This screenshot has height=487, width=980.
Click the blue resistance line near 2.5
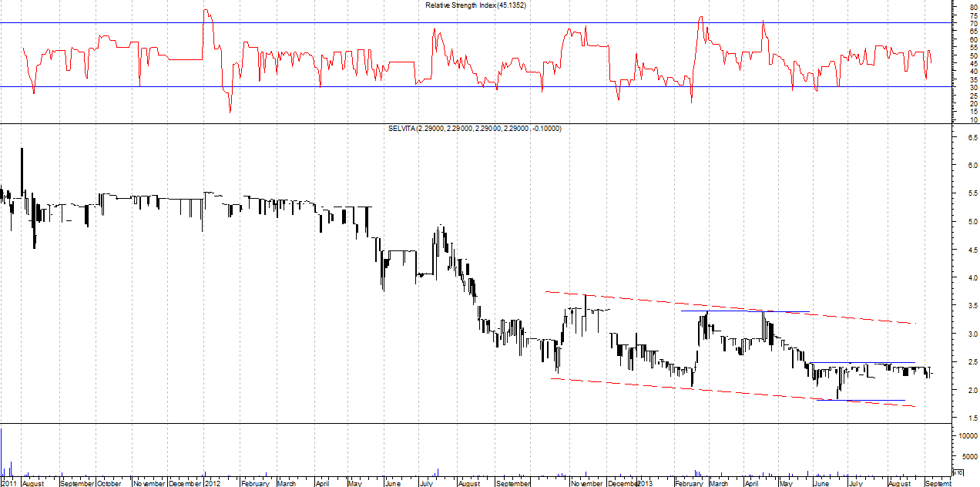click(x=863, y=362)
